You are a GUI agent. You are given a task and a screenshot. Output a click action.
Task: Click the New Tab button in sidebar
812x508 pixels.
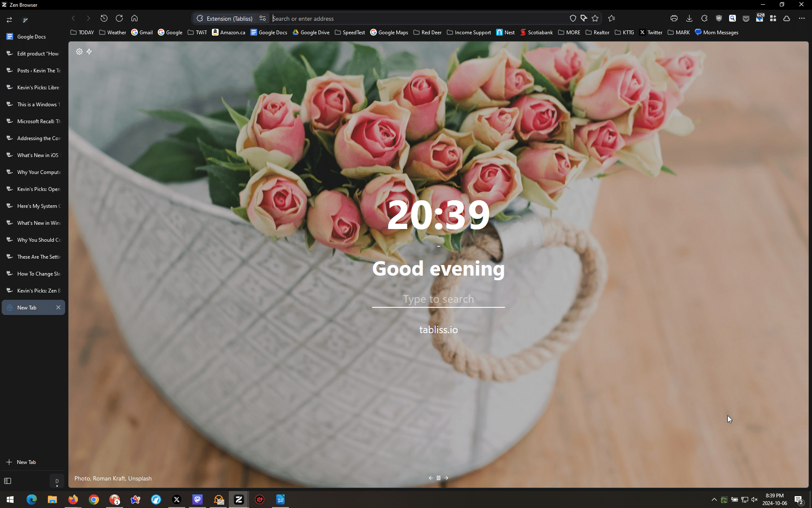pos(22,462)
